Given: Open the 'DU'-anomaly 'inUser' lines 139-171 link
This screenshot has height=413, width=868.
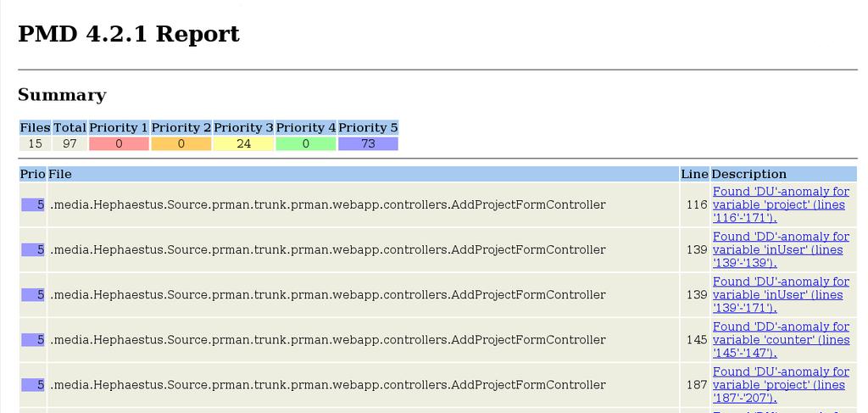Looking at the screenshot, I should pos(781,294).
